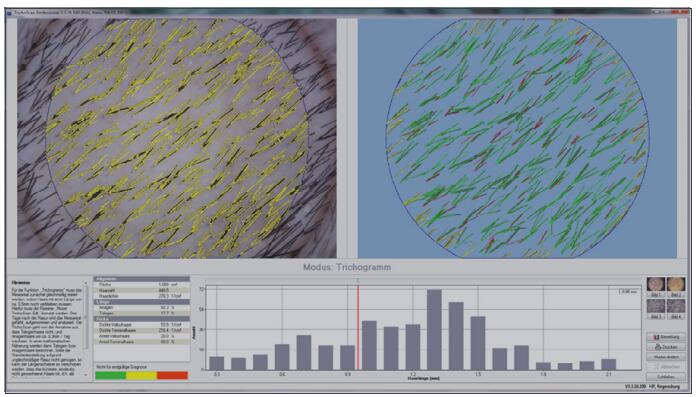Click the green classified hair map view
The image size is (696, 397).
(517, 138)
